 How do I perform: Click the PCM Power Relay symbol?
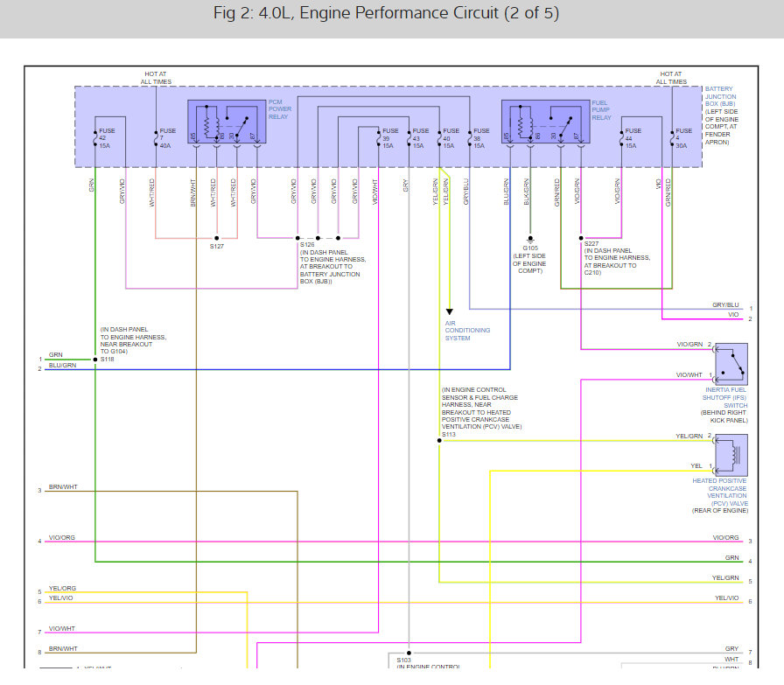tap(227, 122)
